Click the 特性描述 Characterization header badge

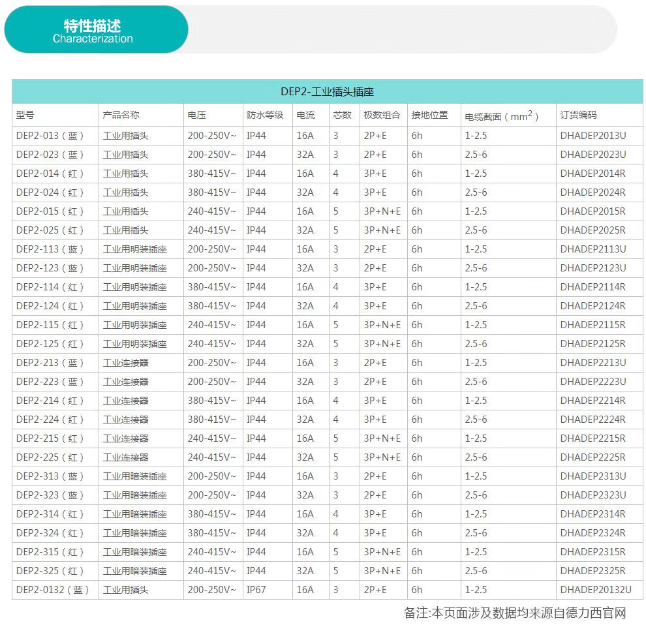coord(96,29)
